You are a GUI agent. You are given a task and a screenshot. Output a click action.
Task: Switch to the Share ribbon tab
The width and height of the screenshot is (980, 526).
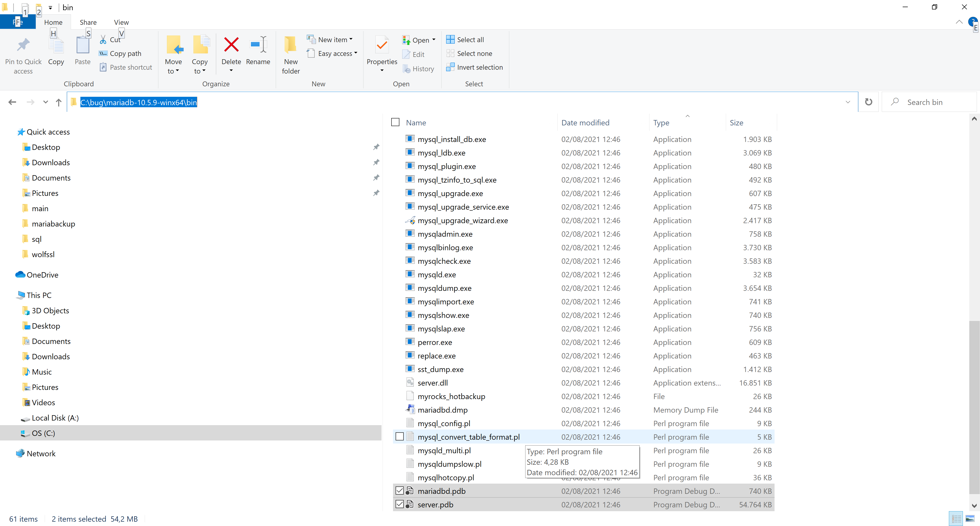point(88,22)
